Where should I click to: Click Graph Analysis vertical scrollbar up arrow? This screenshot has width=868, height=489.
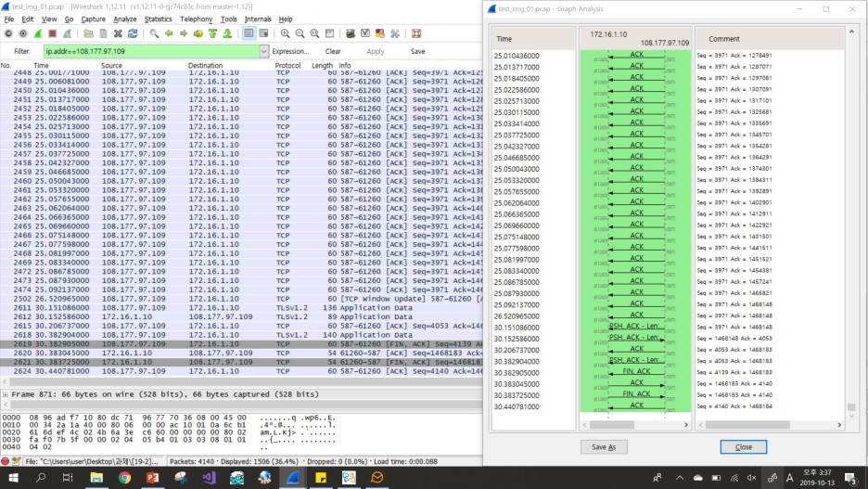(851, 32)
